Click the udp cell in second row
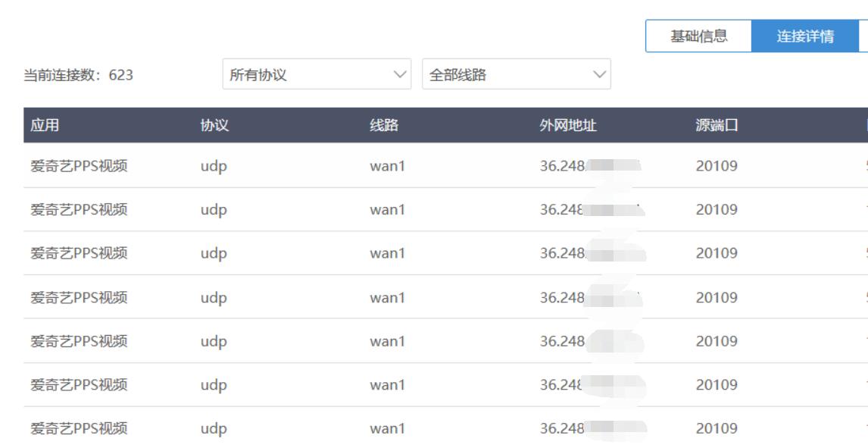Viewport: 868px width, 448px height. pos(214,210)
